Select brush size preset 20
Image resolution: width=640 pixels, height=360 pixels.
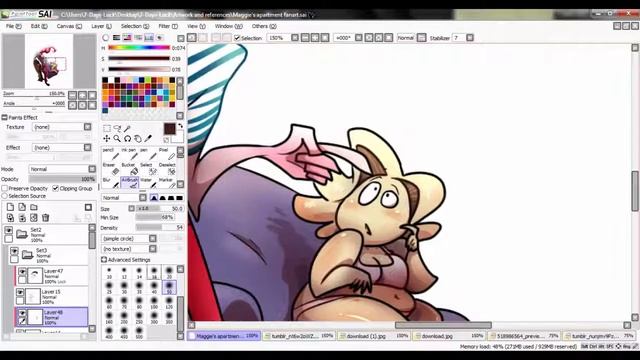pyautogui.click(x=169, y=273)
